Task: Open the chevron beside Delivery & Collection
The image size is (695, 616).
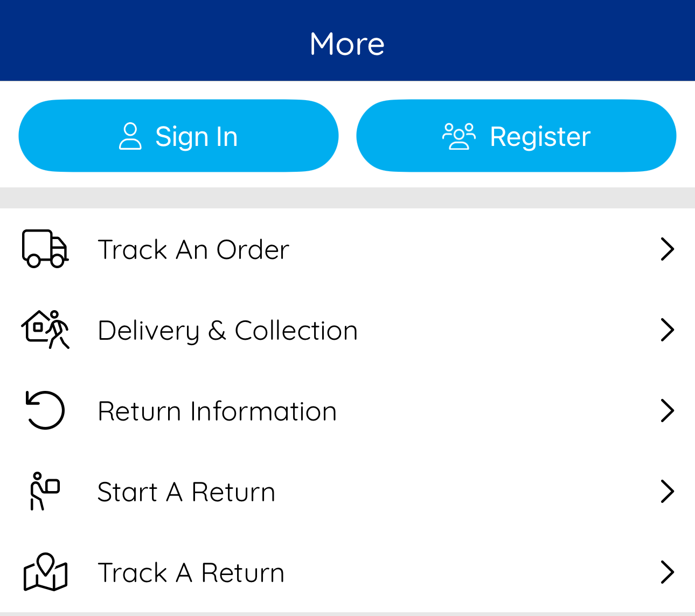Action: click(668, 330)
